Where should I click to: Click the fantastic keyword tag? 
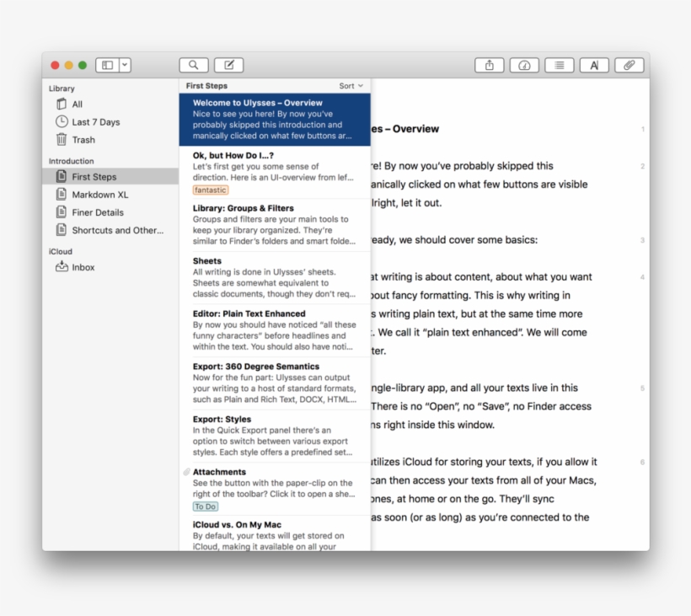pyautogui.click(x=210, y=190)
